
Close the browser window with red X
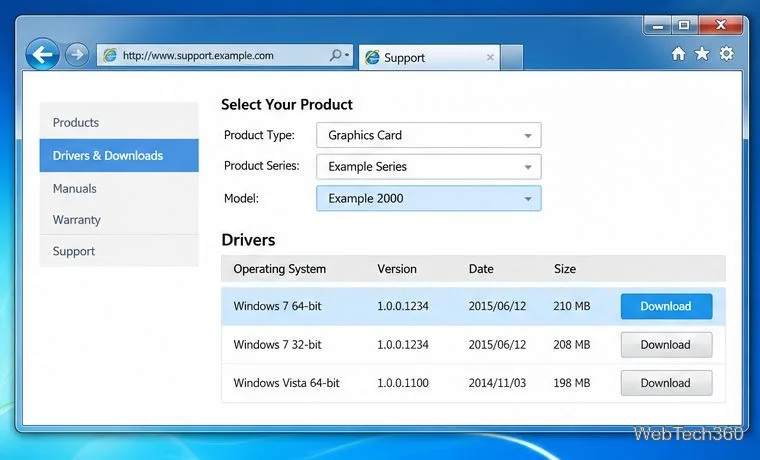click(720, 25)
